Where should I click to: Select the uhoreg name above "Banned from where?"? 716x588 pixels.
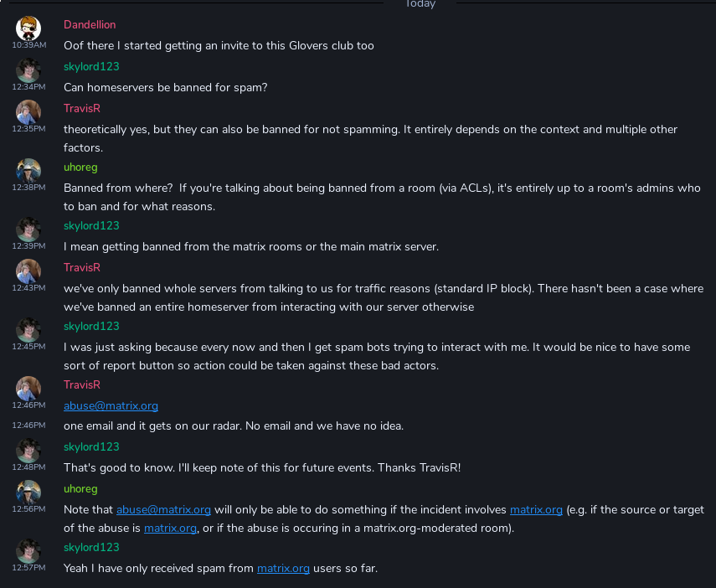(x=80, y=167)
